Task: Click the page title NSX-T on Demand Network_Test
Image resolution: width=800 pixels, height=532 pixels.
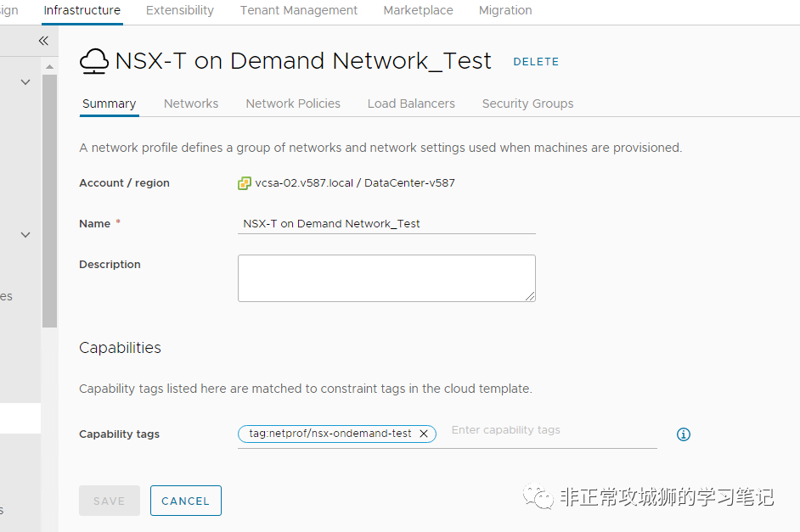Action: [x=303, y=61]
